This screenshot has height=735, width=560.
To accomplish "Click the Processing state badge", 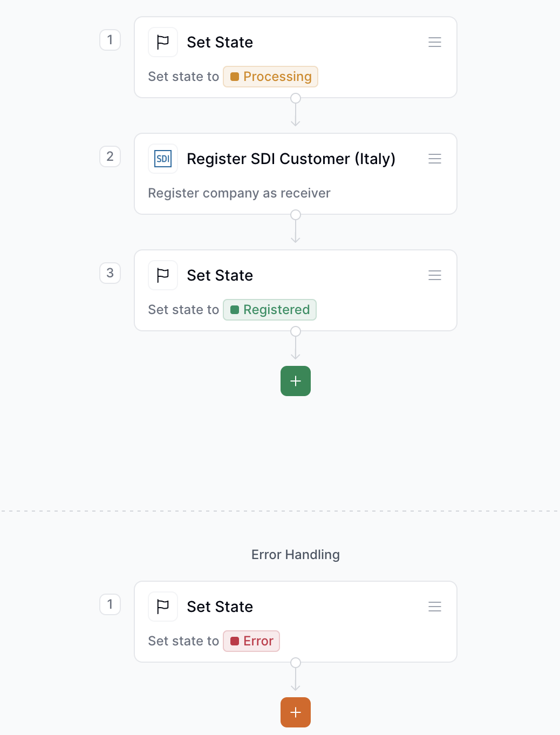I will 270,76.
